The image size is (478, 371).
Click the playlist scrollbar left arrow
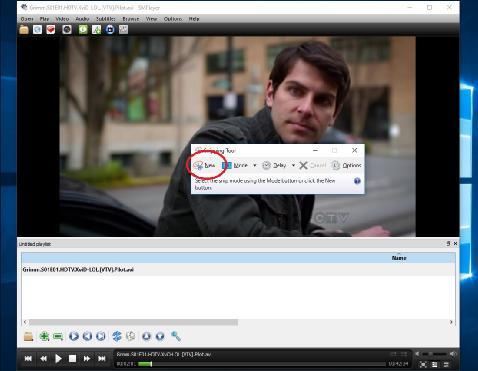(25, 322)
